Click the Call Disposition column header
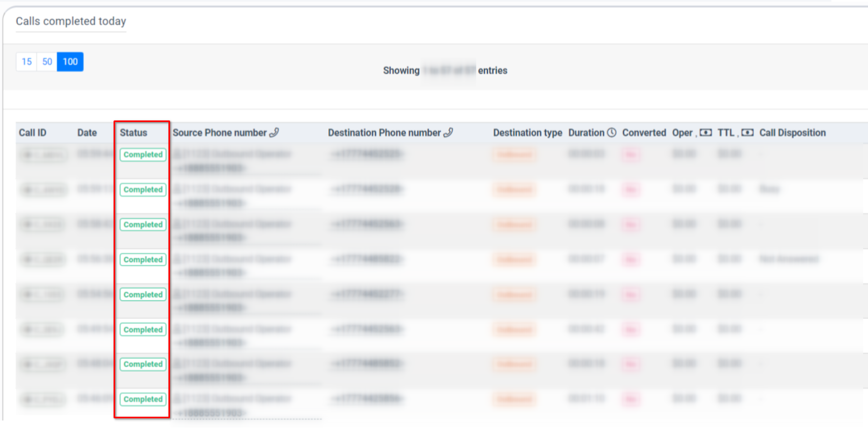This screenshot has height=428, width=868. (x=792, y=133)
